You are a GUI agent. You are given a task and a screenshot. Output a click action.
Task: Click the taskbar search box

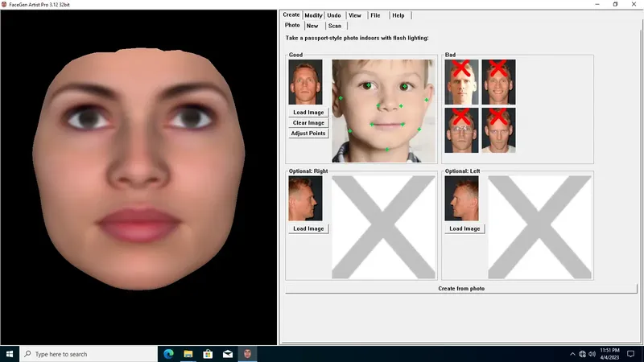pos(89,354)
